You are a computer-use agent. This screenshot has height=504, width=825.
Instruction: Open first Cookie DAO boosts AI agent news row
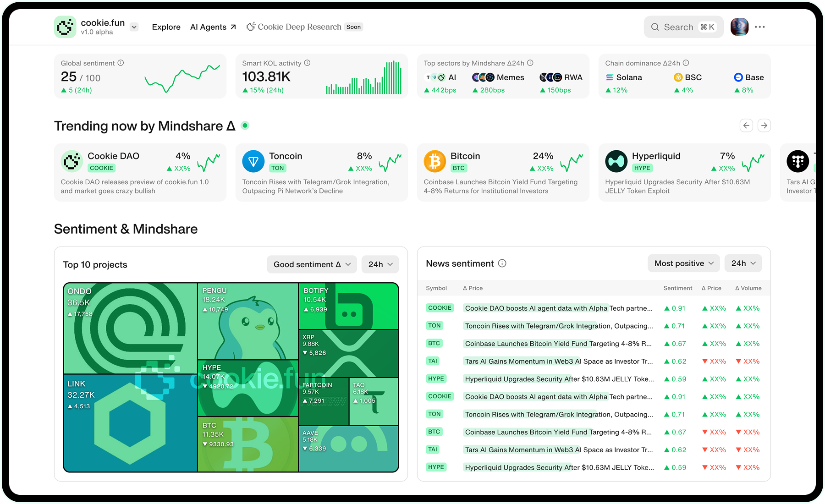[594, 308]
